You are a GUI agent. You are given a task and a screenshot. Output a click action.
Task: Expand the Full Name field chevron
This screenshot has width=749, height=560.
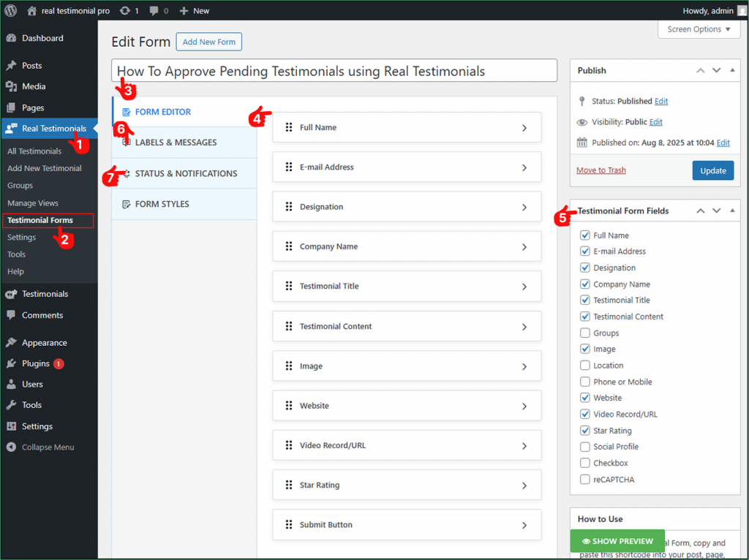click(x=524, y=128)
